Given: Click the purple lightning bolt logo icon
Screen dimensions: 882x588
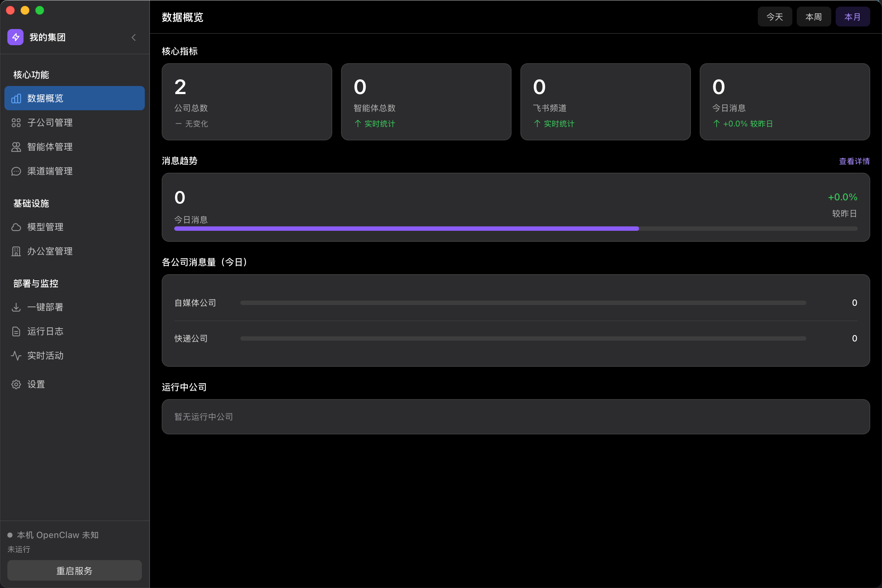Looking at the screenshot, I should pyautogui.click(x=15, y=37).
